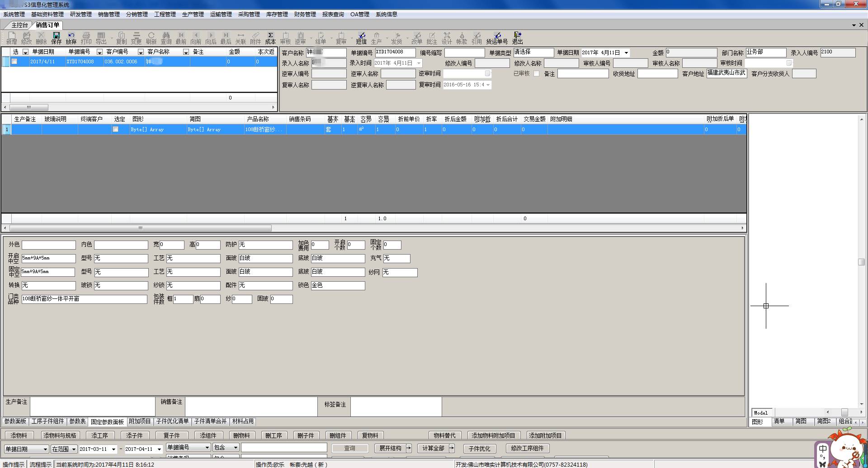Open the 库存管理 menu
Viewport: 868px width, 468px height.
tap(277, 14)
